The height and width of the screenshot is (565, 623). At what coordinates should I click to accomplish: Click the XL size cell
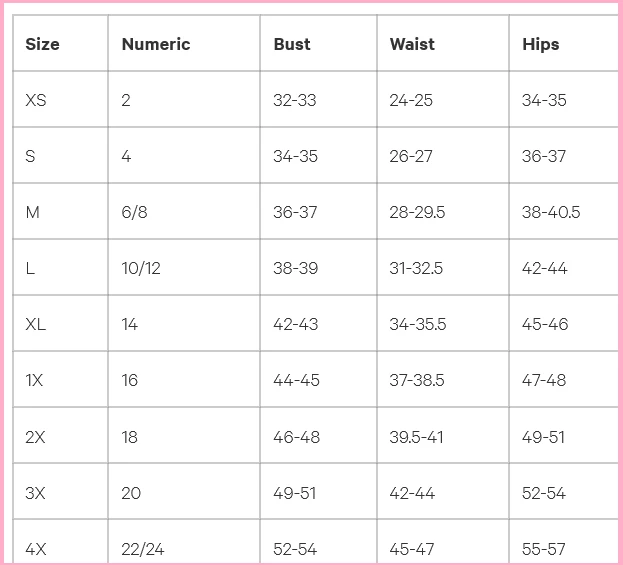[36, 324]
